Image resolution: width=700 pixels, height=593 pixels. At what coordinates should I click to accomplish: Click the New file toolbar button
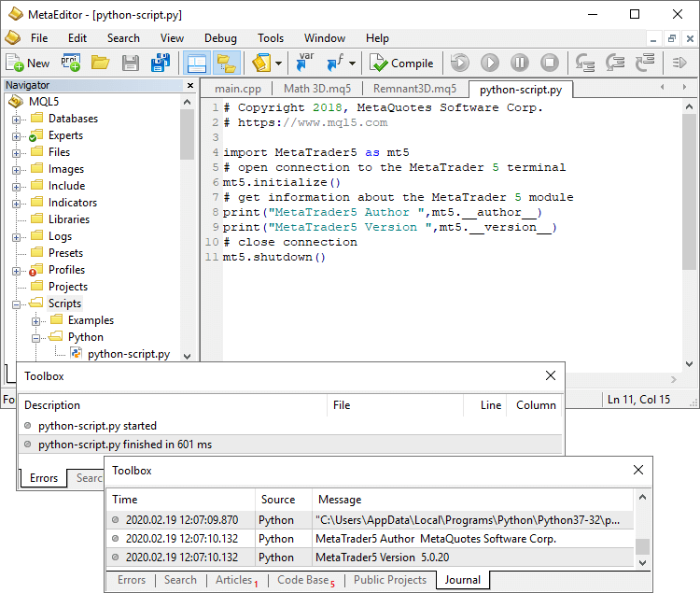(x=28, y=63)
